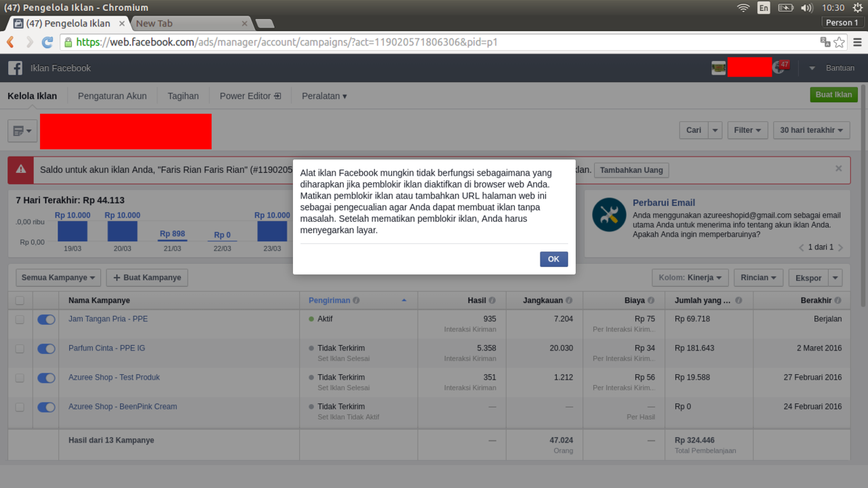
Task: Go to next tip arrow beside 1 dari 1
Action: pyautogui.click(x=841, y=247)
